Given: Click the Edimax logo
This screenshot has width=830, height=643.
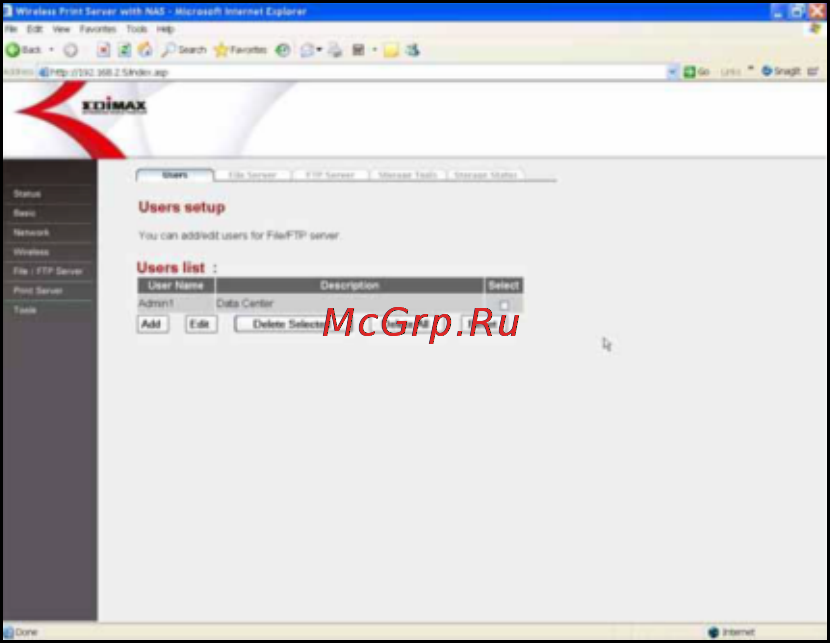Looking at the screenshot, I should coord(114,106).
